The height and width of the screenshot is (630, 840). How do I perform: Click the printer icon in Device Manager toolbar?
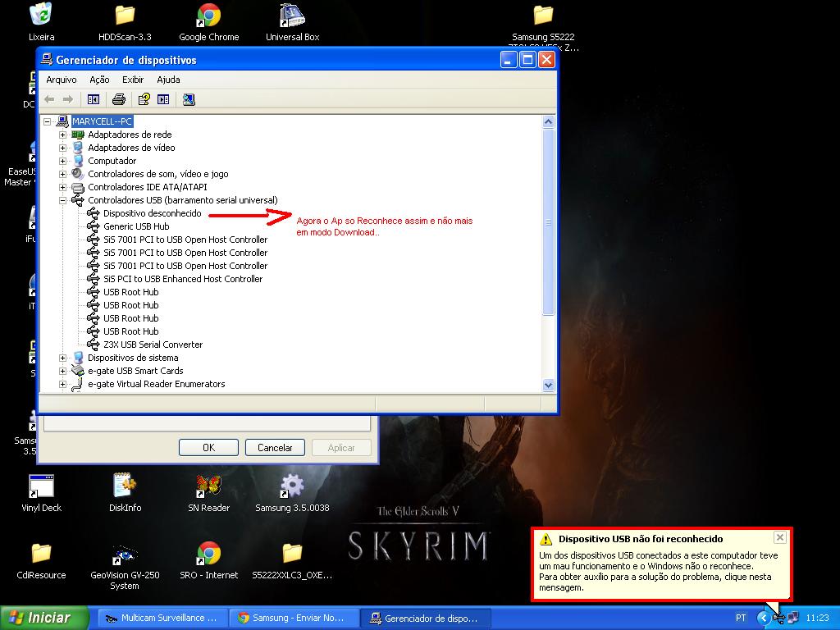[119, 99]
